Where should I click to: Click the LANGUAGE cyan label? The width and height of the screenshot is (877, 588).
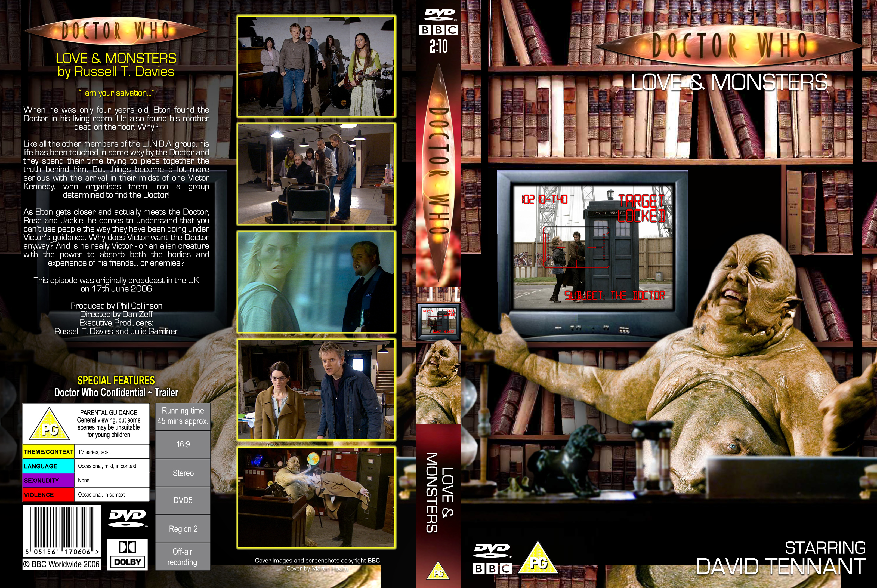[48, 466]
